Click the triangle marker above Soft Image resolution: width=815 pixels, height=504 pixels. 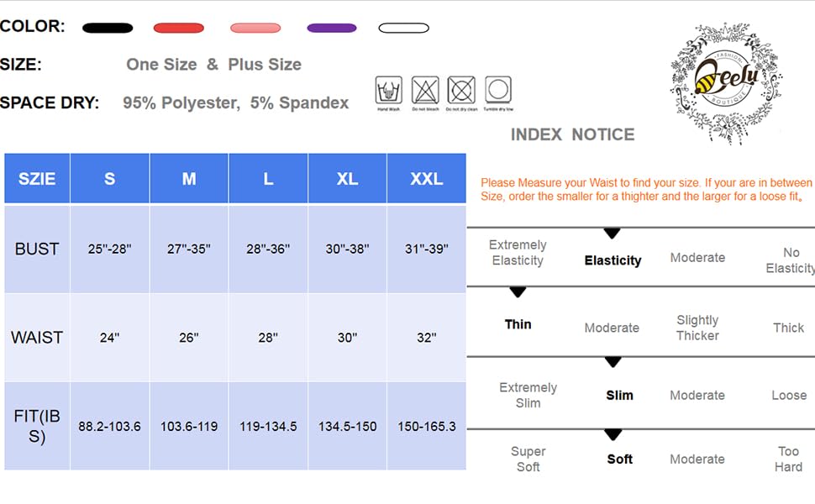coord(613,434)
